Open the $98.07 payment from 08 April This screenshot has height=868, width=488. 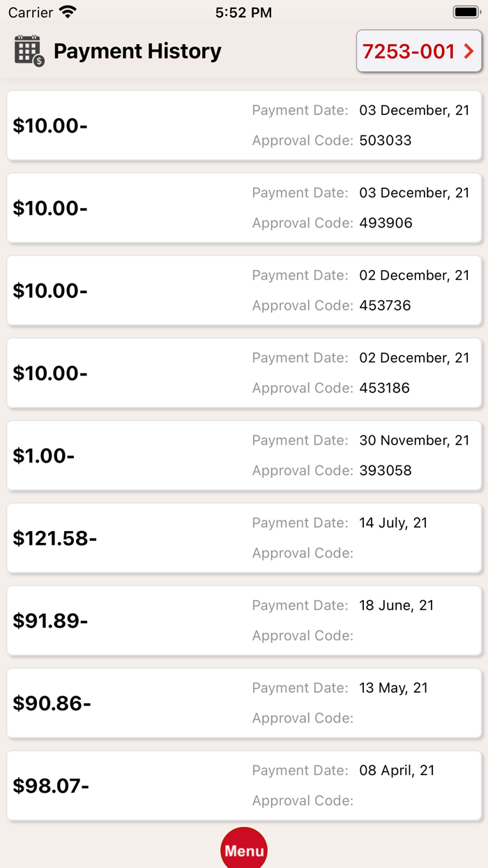243,786
